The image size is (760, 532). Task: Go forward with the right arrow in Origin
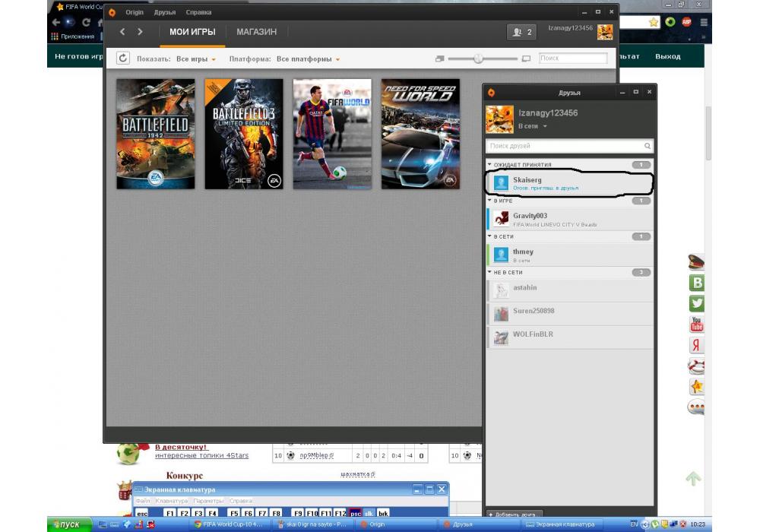pos(141,32)
